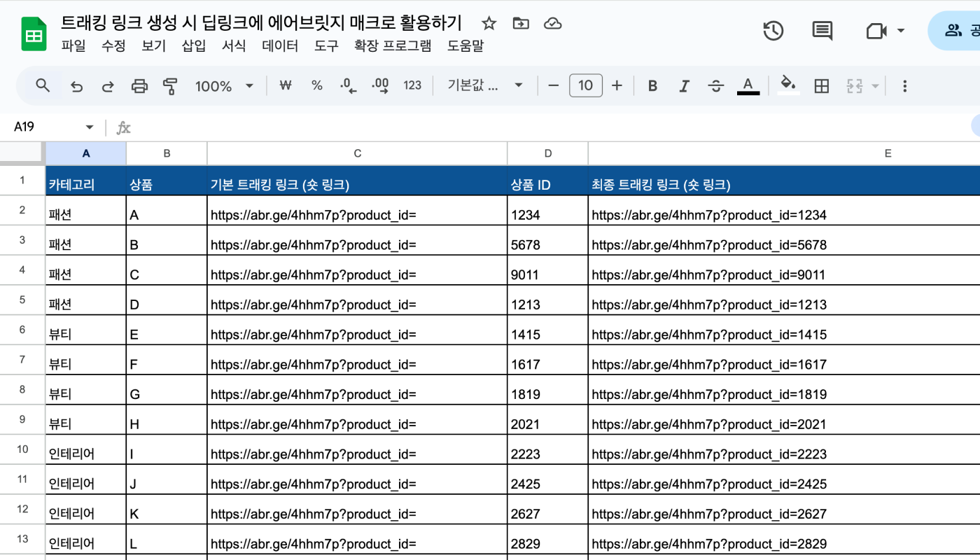The image size is (980, 560).
Task: Open the 도구 menu
Action: point(326,46)
